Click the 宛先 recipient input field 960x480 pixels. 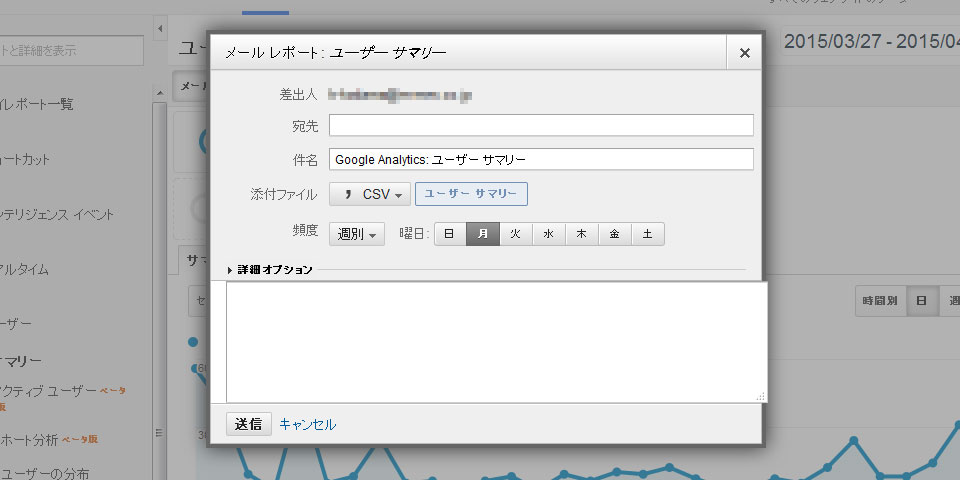tap(541, 125)
